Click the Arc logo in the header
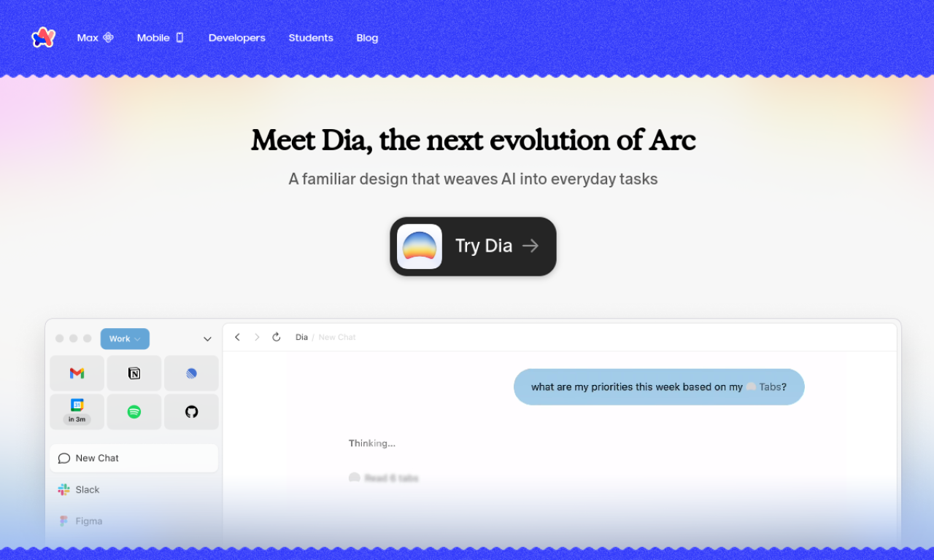934x560 pixels. coord(43,37)
